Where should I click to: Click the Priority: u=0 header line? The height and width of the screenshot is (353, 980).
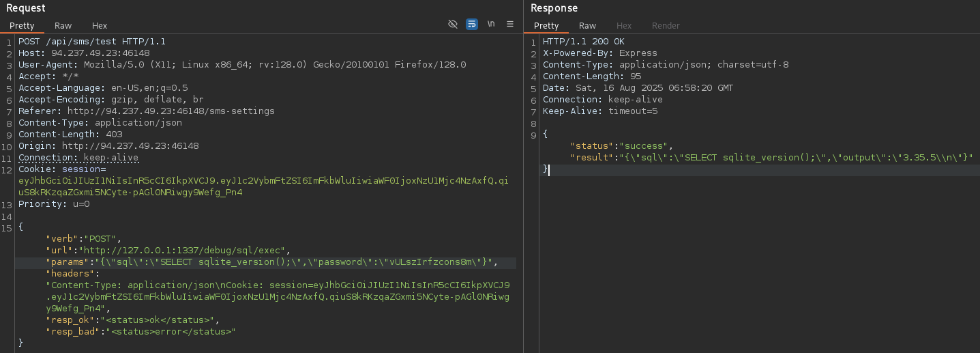point(54,204)
